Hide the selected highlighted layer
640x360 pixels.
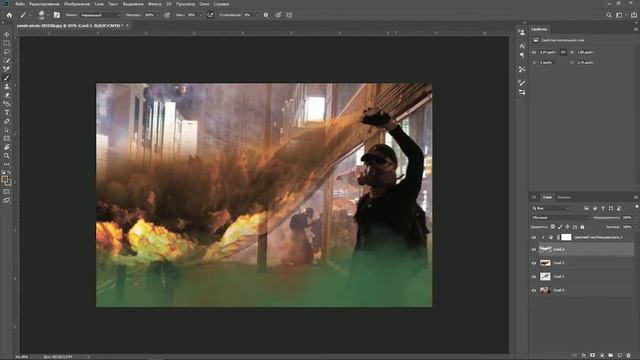[x=533, y=249]
